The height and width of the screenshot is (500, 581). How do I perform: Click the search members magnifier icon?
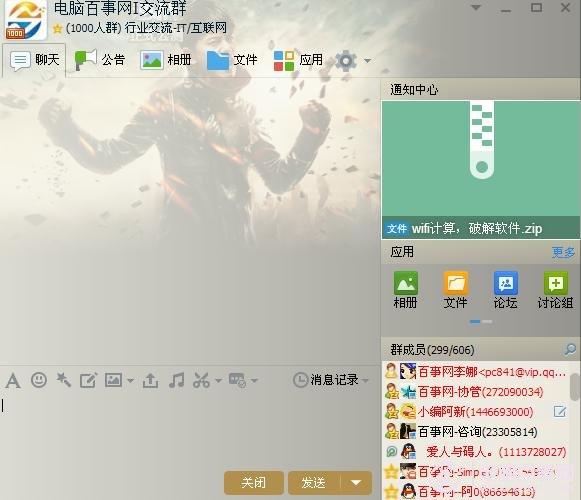pos(570,350)
